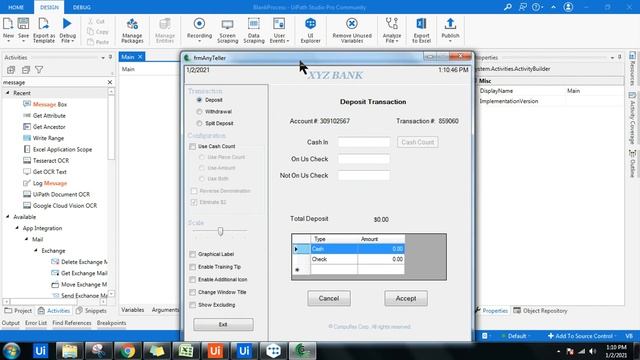The width and height of the screenshot is (640, 360).
Task: Collapse the Available activities node
Action: (x=7, y=217)
